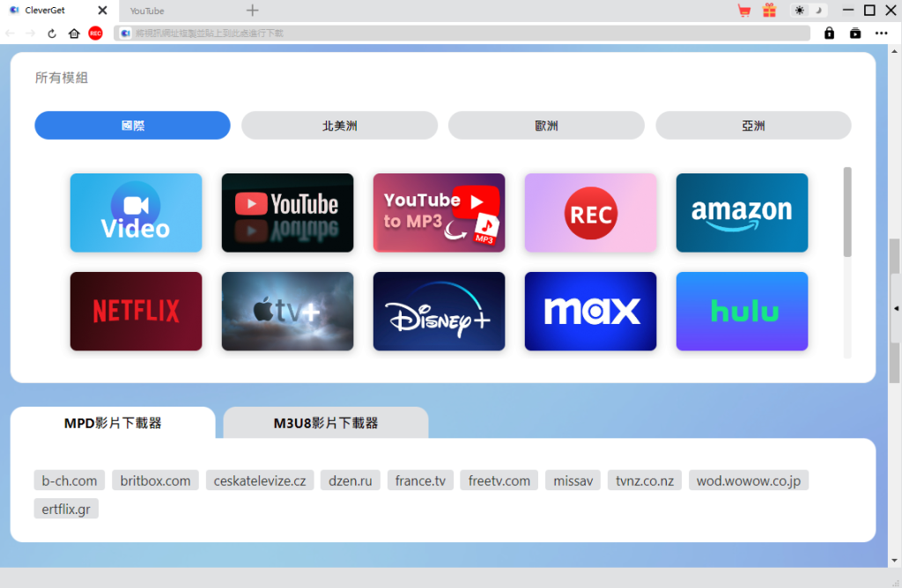Open the Disney+ module tile

click(x=439, y=312)
